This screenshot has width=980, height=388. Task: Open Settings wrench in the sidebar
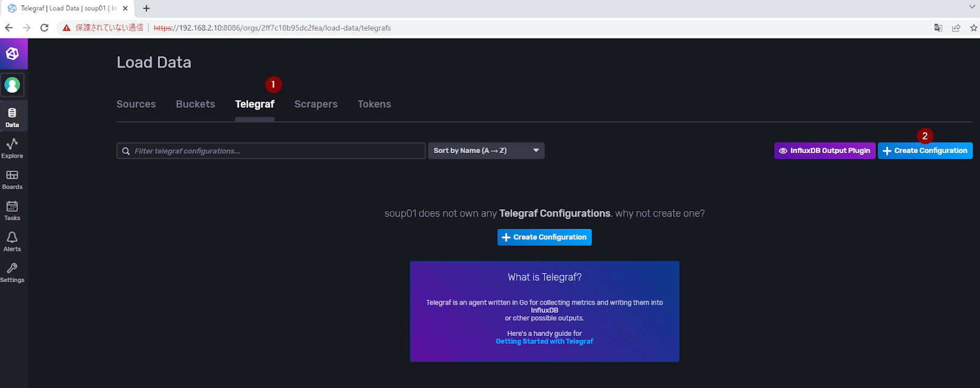pyautogui.click(x=12, y=272)
